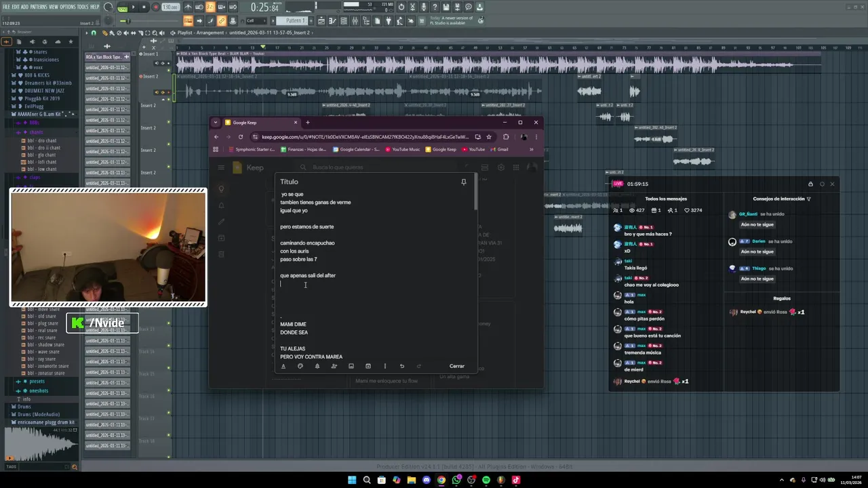The image size is (868, 488).
Task: Open the EDIT menu in FL Studio
Action: [16, 7]
